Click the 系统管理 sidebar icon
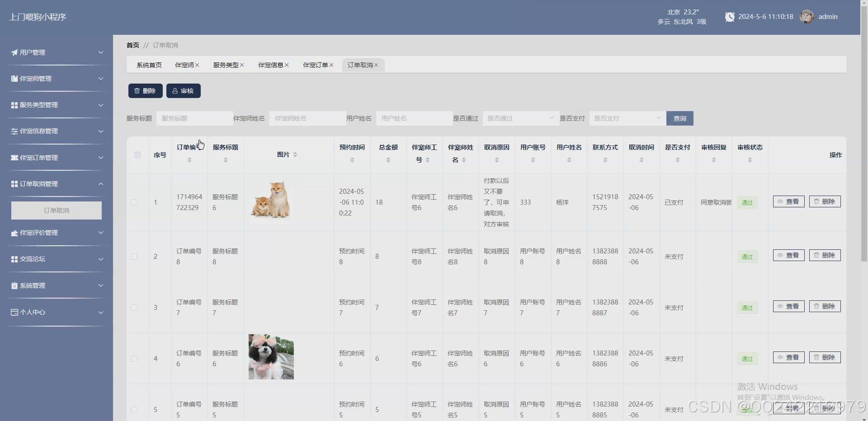Image resolution: width=868 pixels, height=421 pixels. (14, 285)
